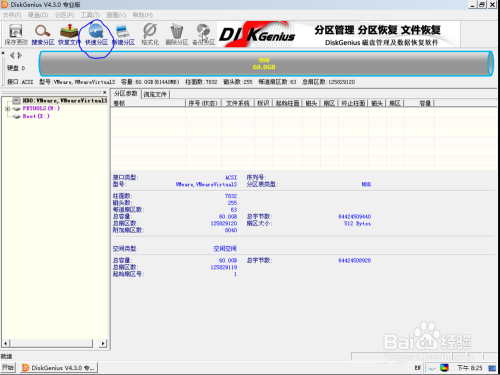This screenshot has height=375, width=500.
Task: Go to the previous disk with the left arrow
Action: (12, 55)
